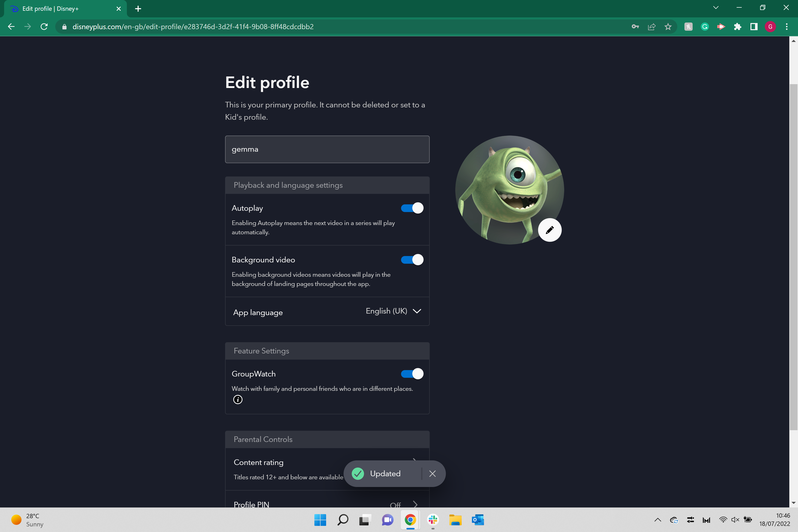Click the pencil icon to edit avatar
The image size is (798, 532).
click(550, 230)
